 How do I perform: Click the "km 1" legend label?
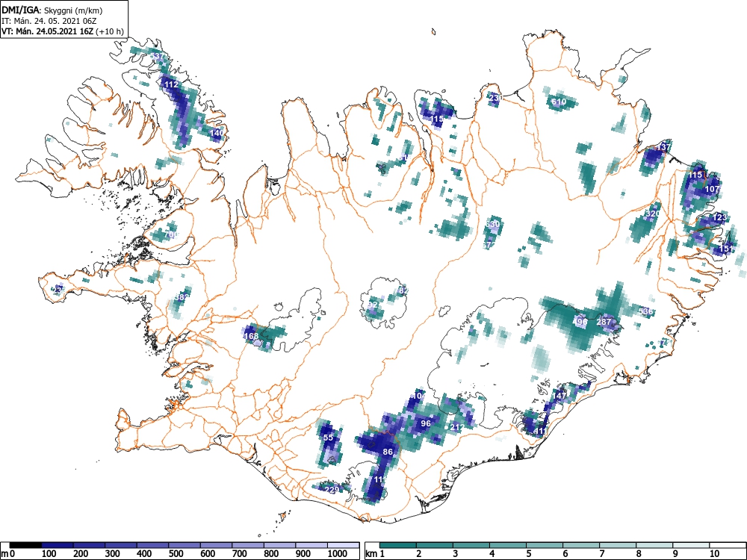(x=375, y=554)
